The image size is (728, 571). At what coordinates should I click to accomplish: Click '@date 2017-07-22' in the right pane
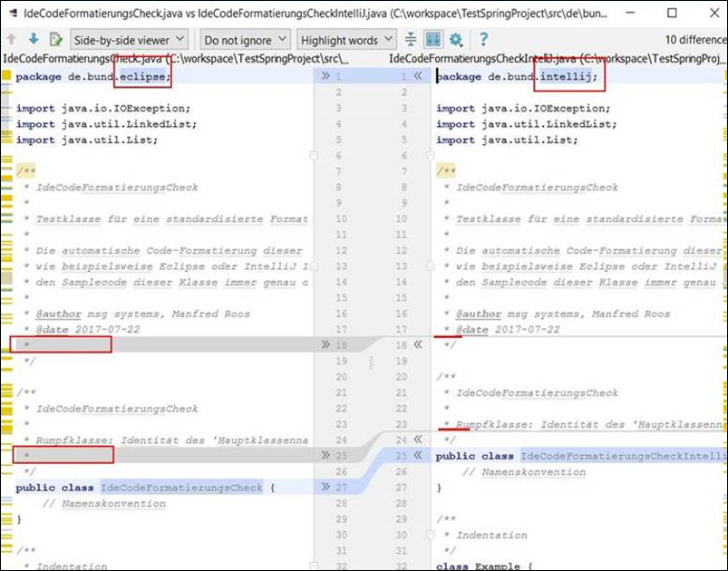coord(508,330)
